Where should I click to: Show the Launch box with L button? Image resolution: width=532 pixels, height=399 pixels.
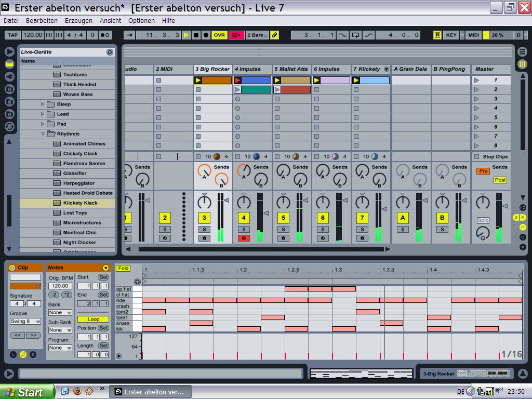click(x=13, y=354)
